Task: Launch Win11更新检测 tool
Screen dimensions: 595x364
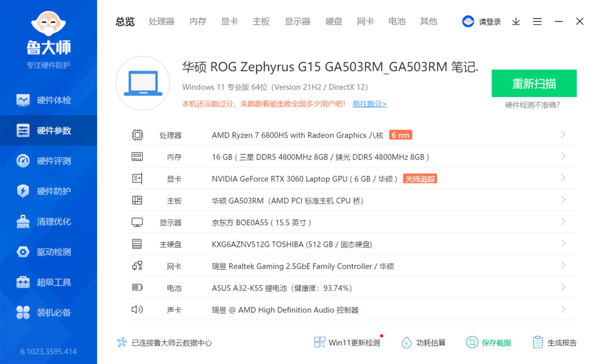Action: point(347,343)
